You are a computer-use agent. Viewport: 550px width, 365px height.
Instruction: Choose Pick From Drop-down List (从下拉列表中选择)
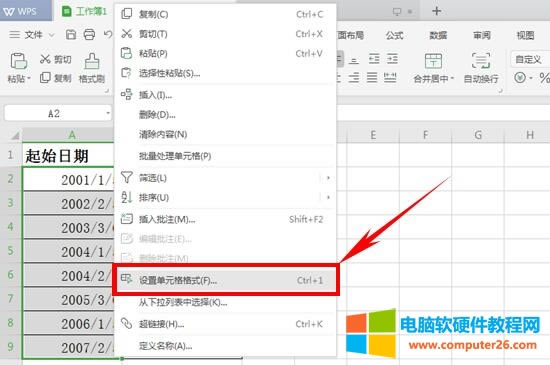click(x=224, y=302)
